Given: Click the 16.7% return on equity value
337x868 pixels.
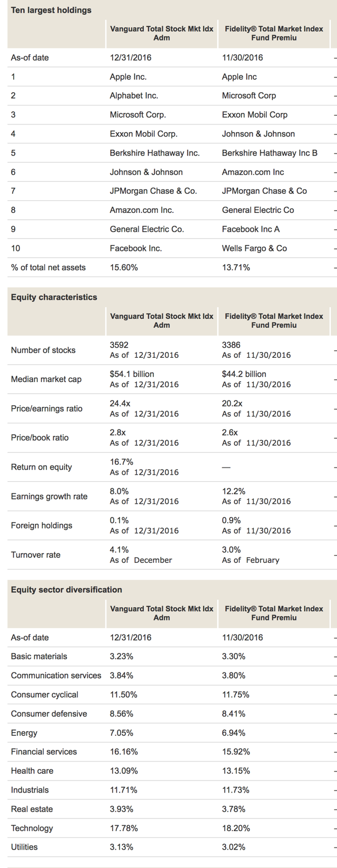Looking at the screenshot, I should (x=122, y=462).
